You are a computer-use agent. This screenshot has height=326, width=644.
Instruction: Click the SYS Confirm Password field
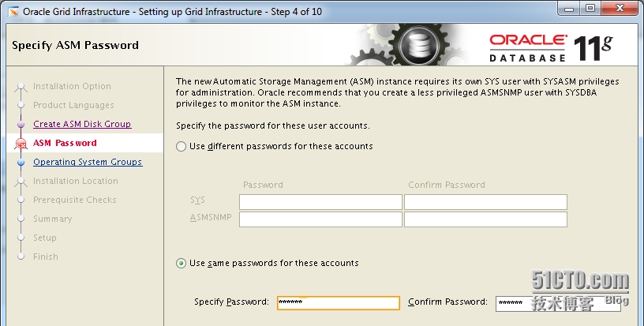click(x=485, y=202)
